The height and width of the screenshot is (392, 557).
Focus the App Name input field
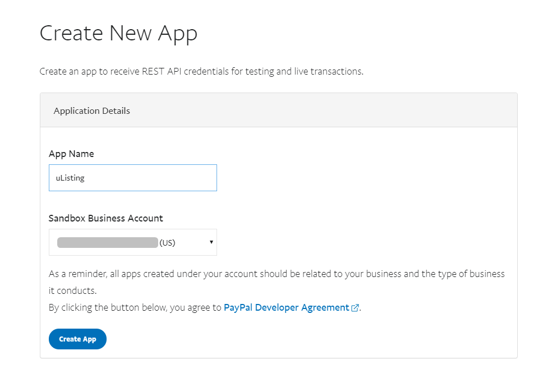pos(132,178)
